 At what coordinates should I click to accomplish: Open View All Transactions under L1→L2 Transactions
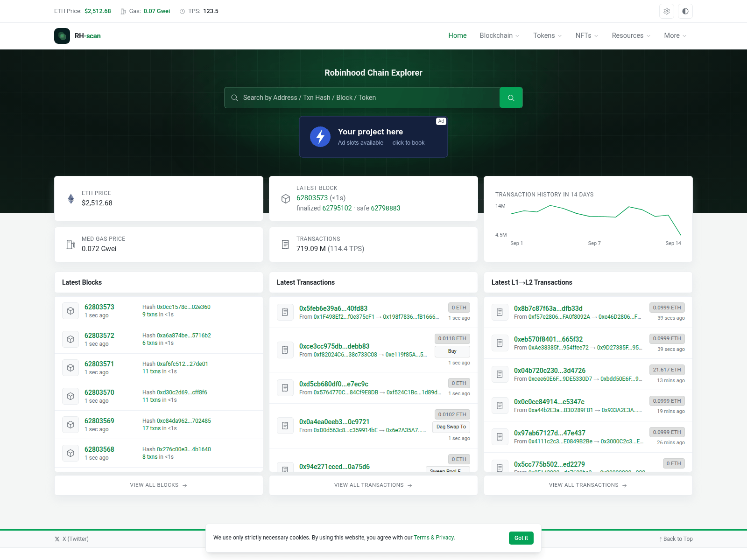(588, 485)
